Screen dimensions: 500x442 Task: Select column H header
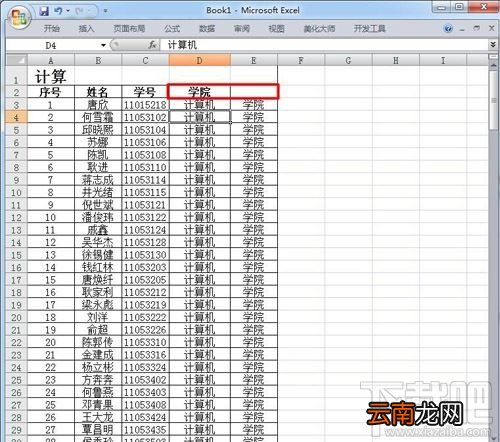click(x=396, y=60)
